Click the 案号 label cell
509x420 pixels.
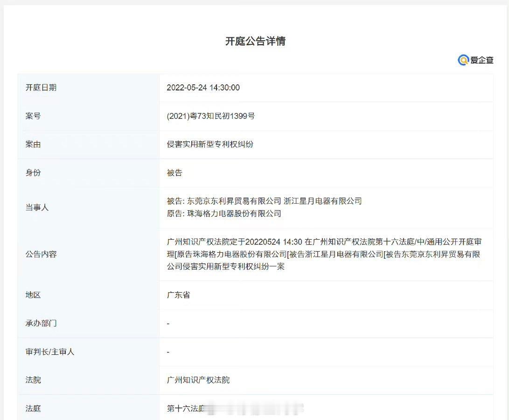(88, 116)
